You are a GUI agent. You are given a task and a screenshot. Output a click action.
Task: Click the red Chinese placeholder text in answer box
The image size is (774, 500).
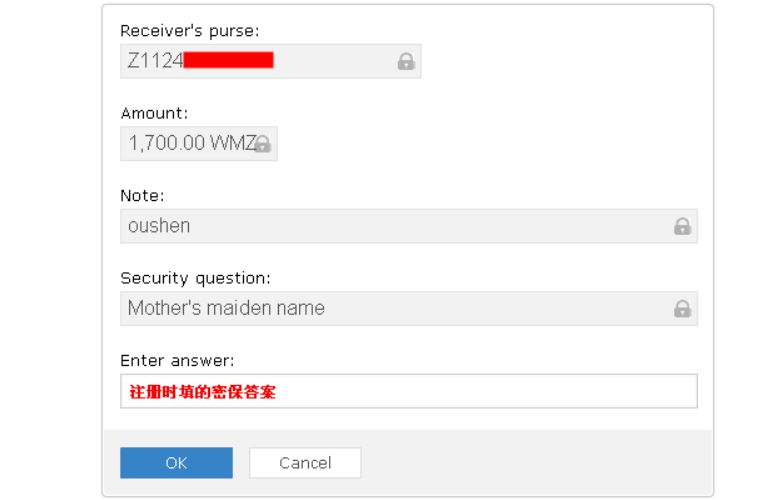tap(202, 392)
